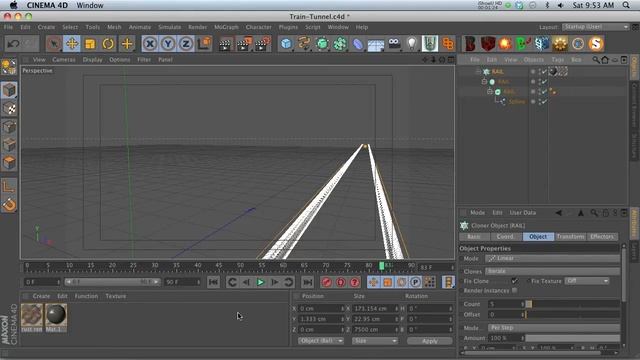Enable Axis mode L-shaped icon

pyautogui.click(x=9, y=186)
